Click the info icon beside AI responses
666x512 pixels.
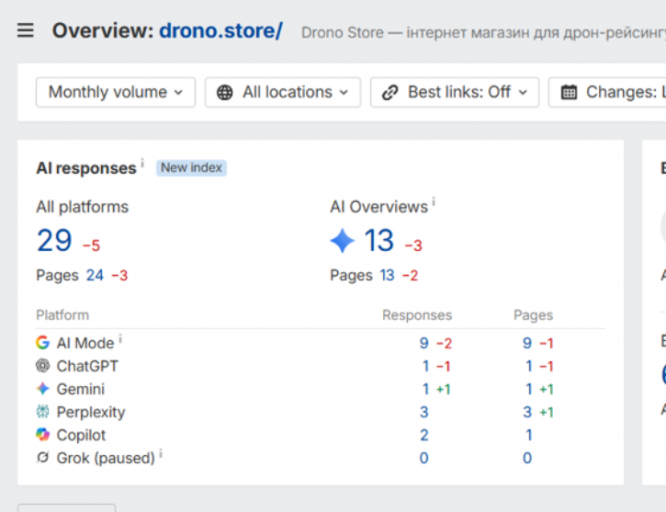[x=143, y=163]
